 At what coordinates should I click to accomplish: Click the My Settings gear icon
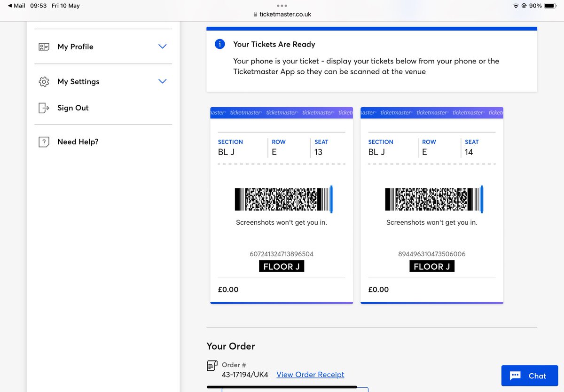(44, 82)
